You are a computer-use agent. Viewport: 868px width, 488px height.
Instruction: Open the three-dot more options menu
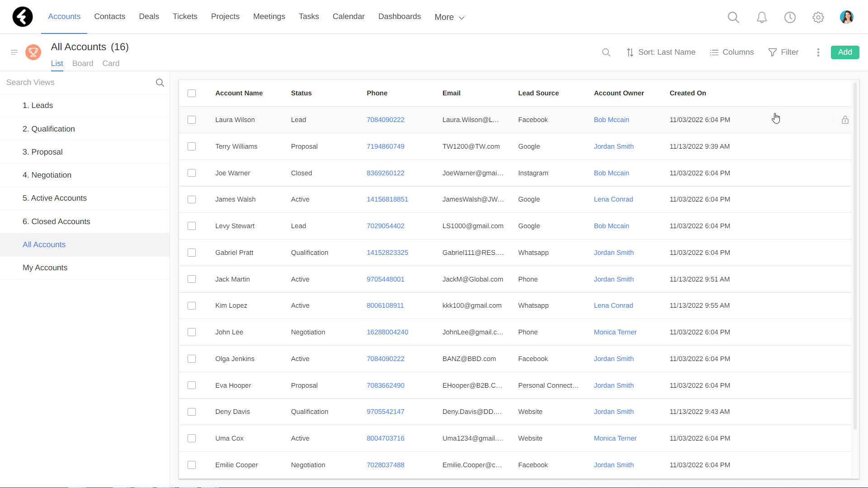(x=818, y=52)
